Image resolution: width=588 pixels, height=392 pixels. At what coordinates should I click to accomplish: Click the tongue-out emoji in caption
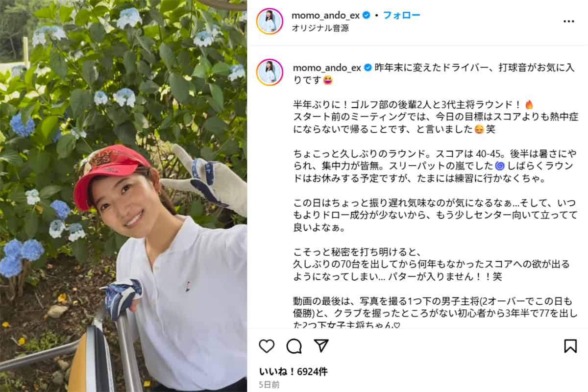[x=328, y=80]
